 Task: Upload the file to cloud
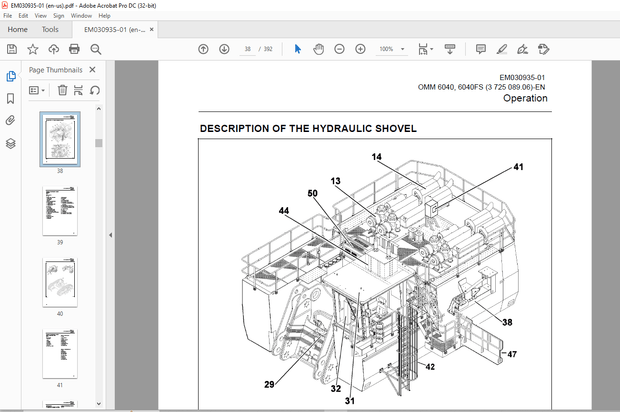(53, 49)
